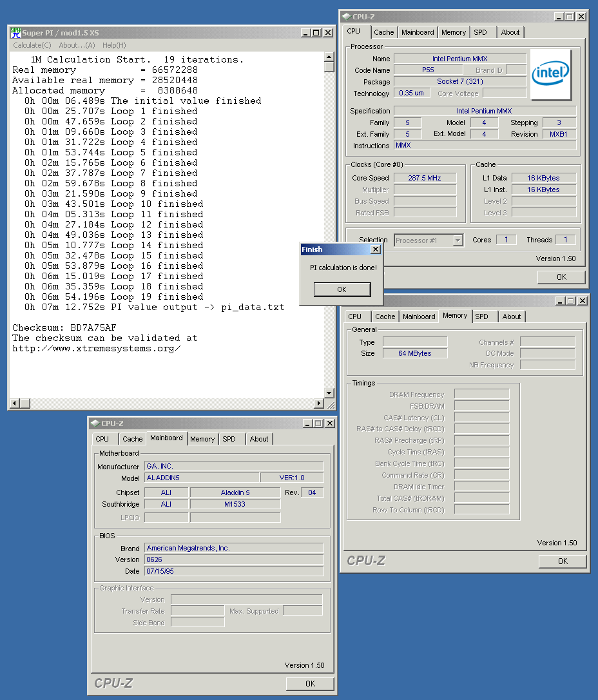Select Cache tab in the Memory CPU-Z window
Image resolution: width=598 pixels, height=700 pixels.
pyautogui.click(x=385, y=316)
